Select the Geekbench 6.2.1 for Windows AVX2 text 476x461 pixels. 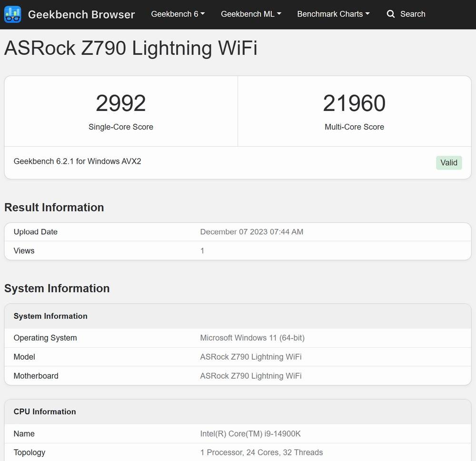[78, 161]
